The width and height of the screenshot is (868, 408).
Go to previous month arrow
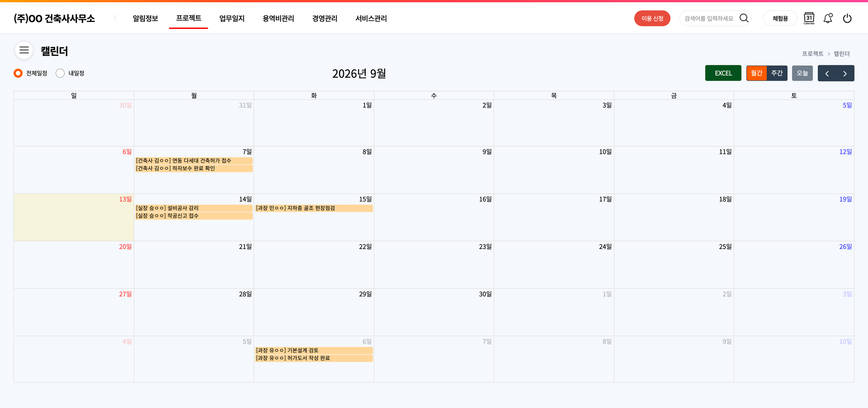click(x=827, y=73)
